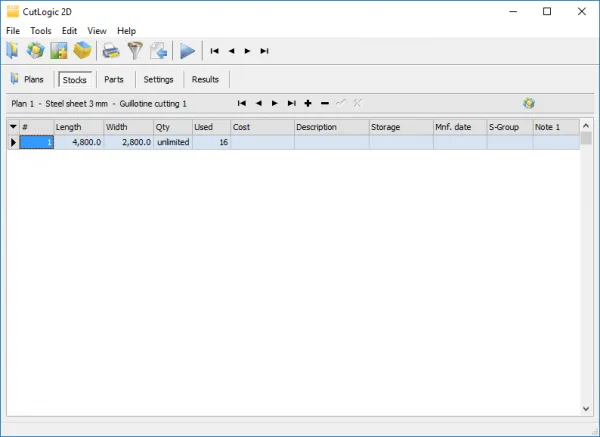Click the document with blue arrow icon

157,51
